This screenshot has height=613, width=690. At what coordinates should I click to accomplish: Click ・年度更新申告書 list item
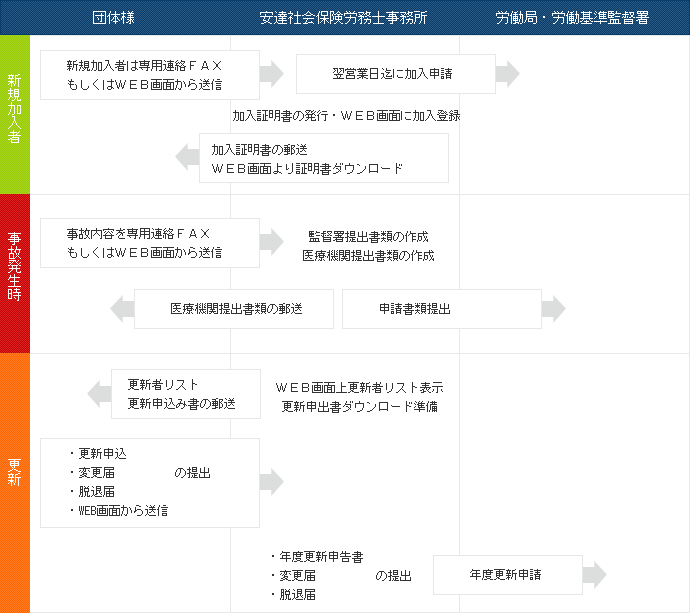point(317,557)
